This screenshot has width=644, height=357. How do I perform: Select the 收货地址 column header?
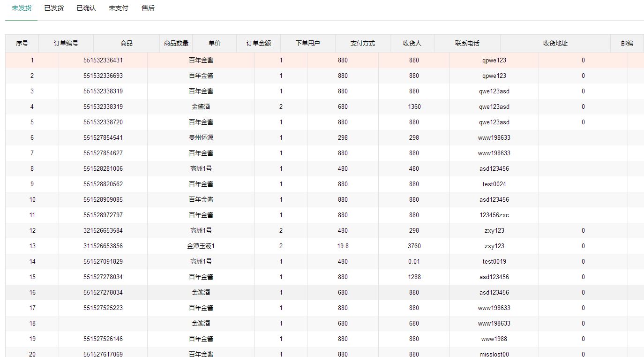[555, 43]
